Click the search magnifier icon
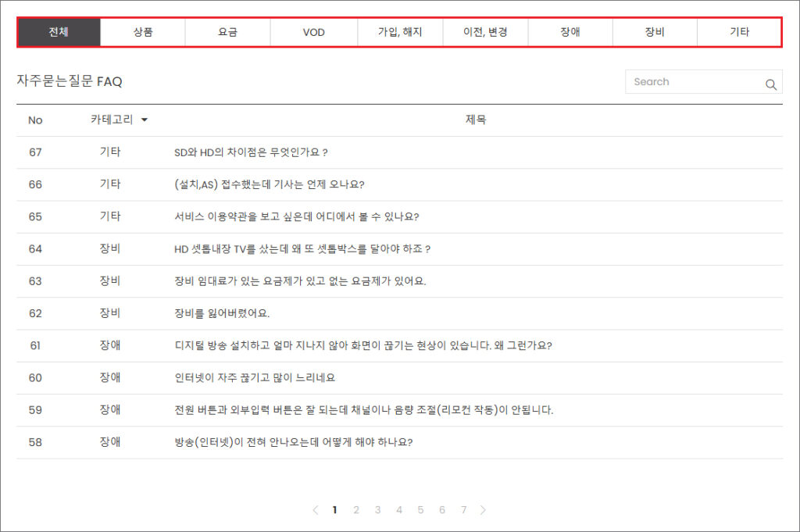This screenshot has height=532, width=800. [770, 84]
